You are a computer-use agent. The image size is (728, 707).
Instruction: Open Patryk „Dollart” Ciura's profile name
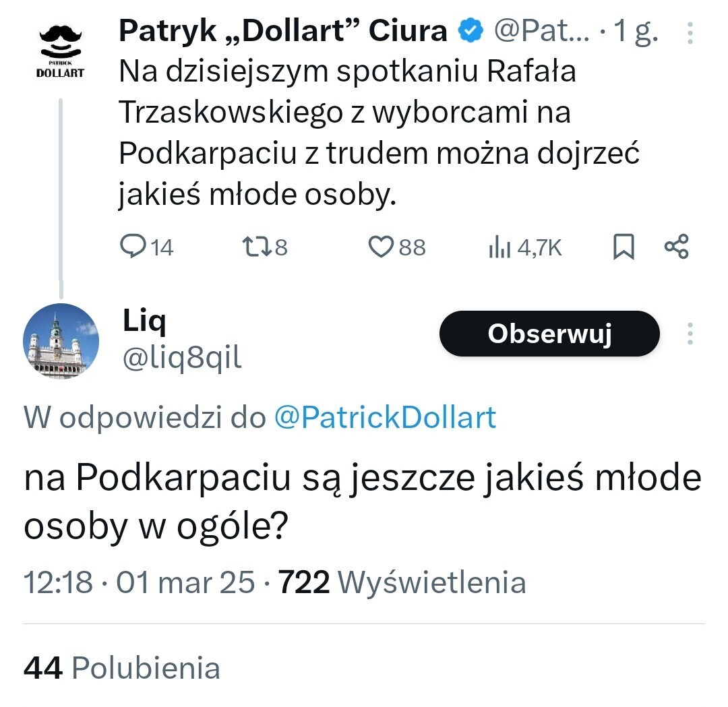click(283, 30)
